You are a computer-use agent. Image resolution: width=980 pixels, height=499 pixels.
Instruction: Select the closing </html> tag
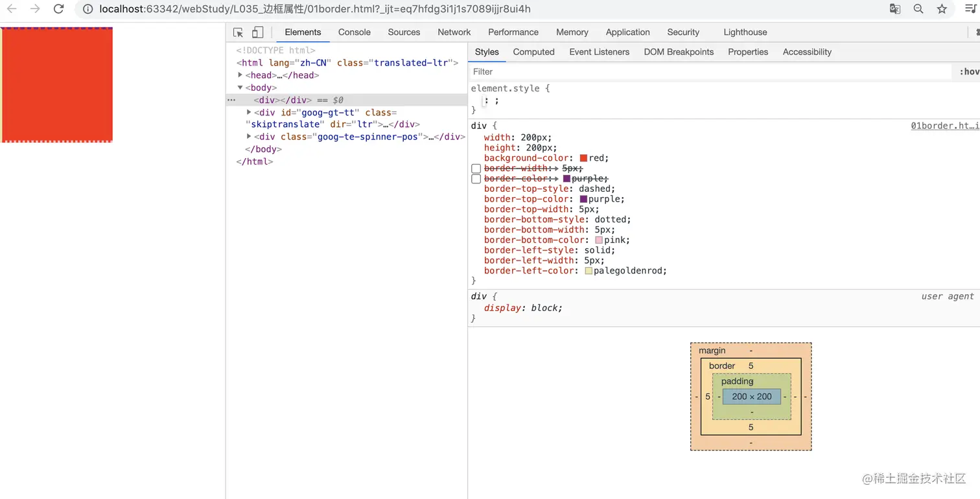pos(255,161)
